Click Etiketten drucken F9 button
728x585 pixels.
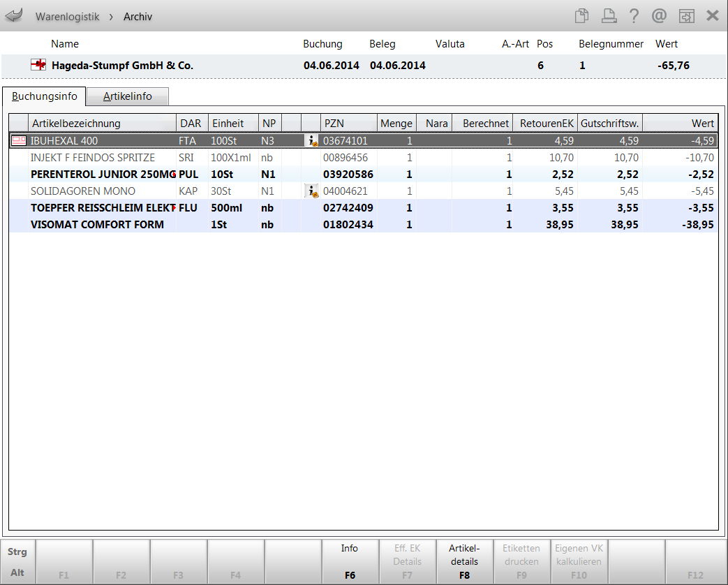(521, 562)
